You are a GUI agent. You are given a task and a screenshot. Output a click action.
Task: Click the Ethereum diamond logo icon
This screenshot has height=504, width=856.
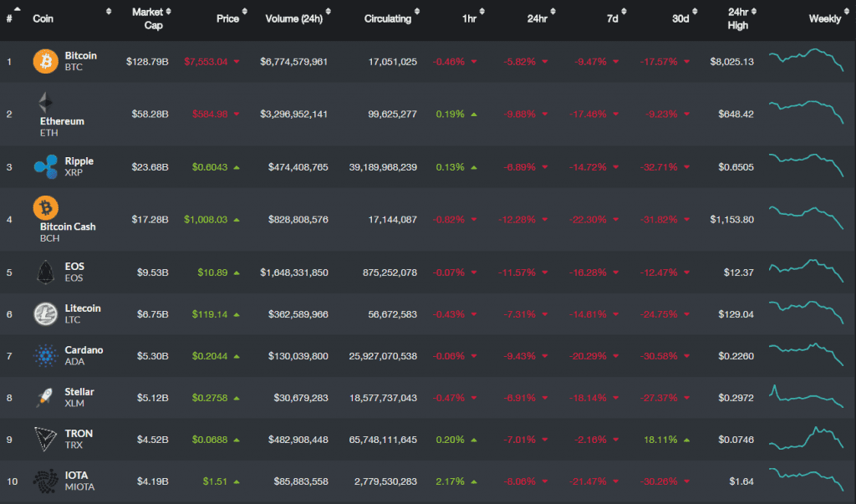(45, 102)
